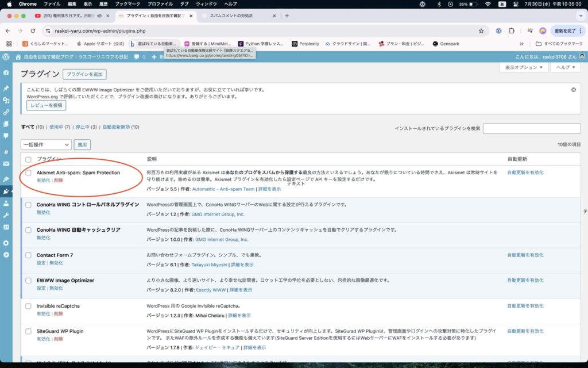The height and width of the screenshot is (368, 588).
Task: Open Chrome media controls icon
Action: tap(530, 31)
